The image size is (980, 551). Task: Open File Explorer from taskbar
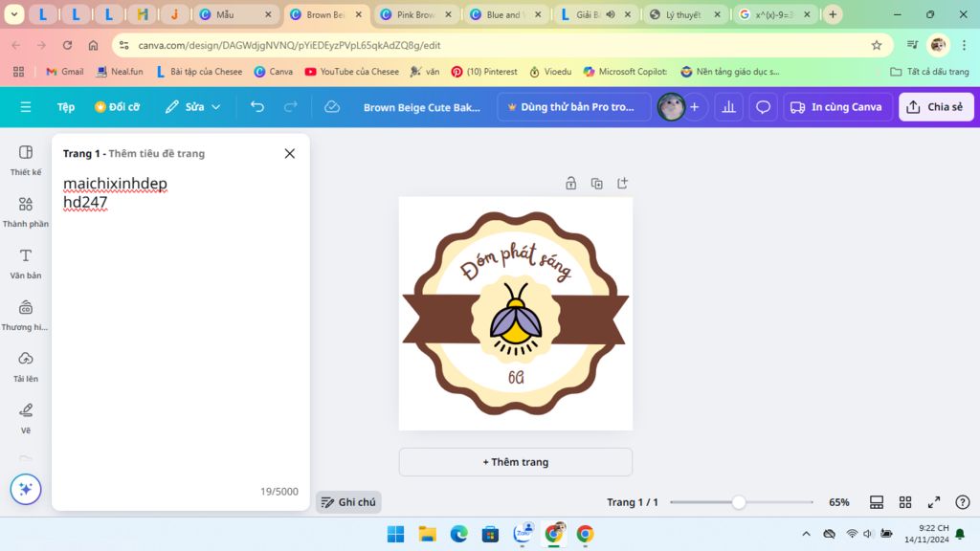pos(428,534)
